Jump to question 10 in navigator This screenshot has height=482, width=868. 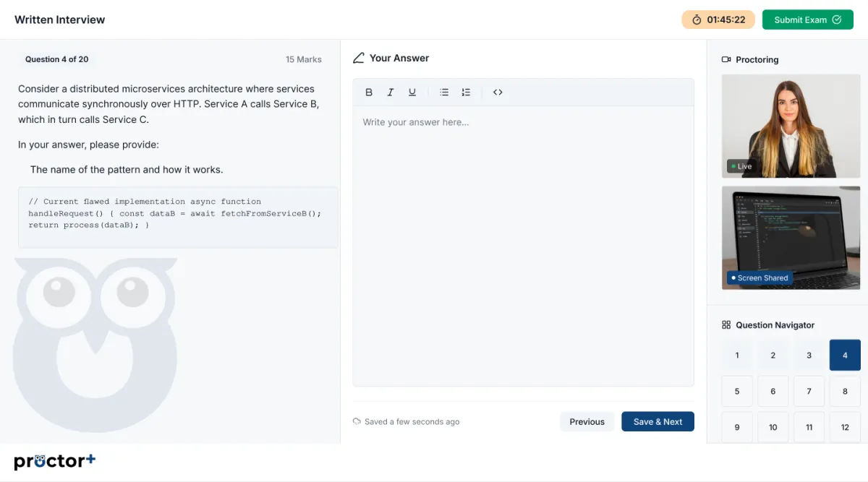(x=773, y=427)
